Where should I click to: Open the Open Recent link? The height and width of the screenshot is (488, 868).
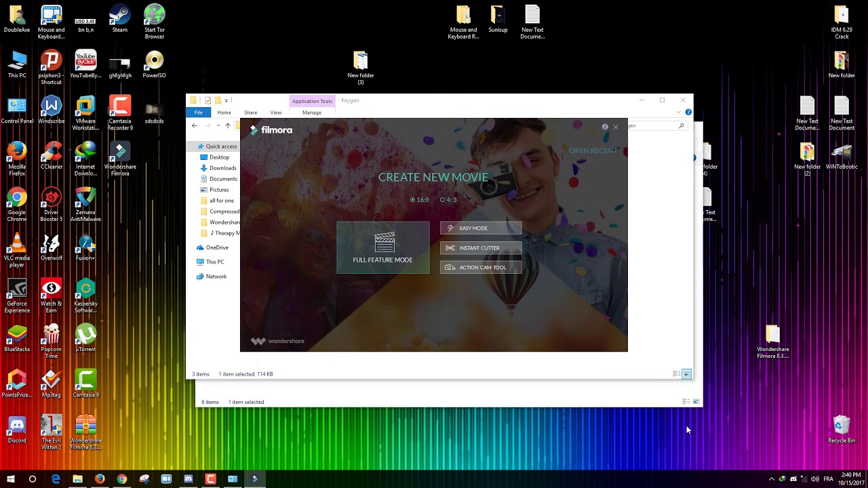coord(593,150)
